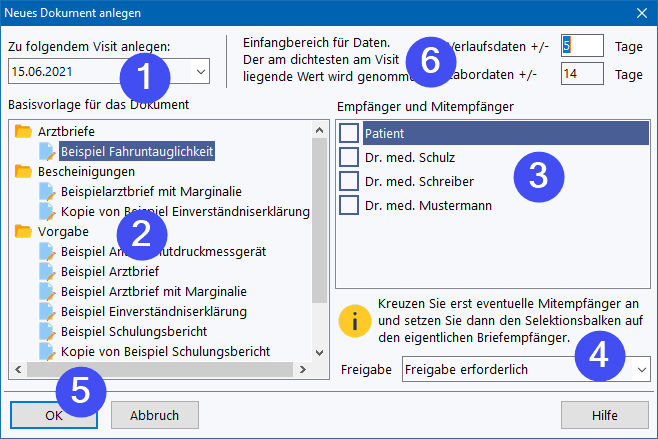The width and height of the screenshot is (658, 439).
Task: Click document icon beside Beispiel Arztbrief
Action: pos(48,271)
